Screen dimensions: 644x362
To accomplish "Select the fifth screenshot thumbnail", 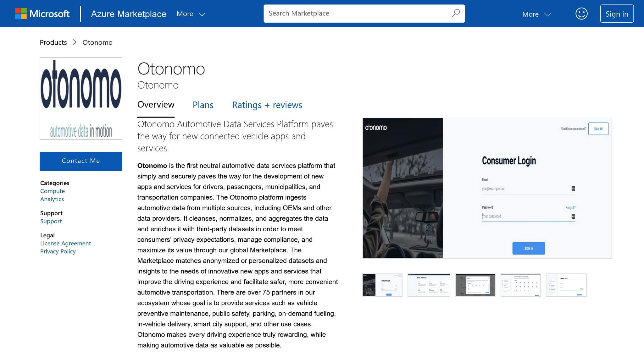I will (566, 285).
